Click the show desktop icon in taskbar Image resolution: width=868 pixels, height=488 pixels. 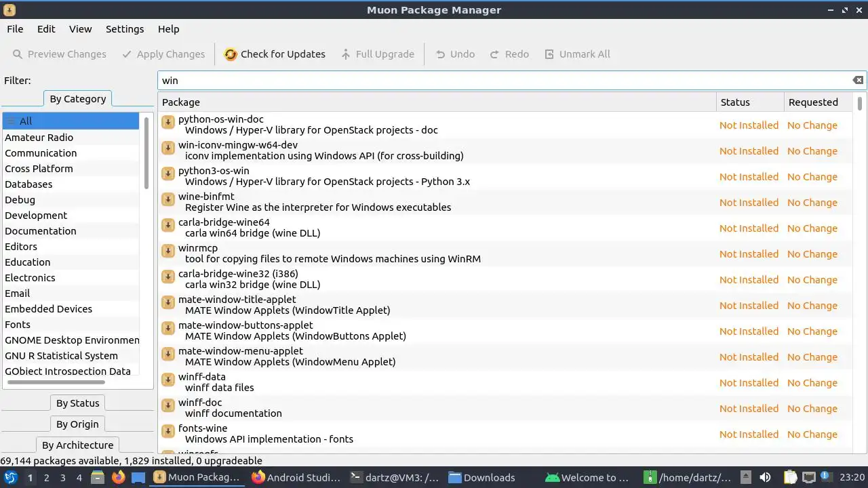138,478
